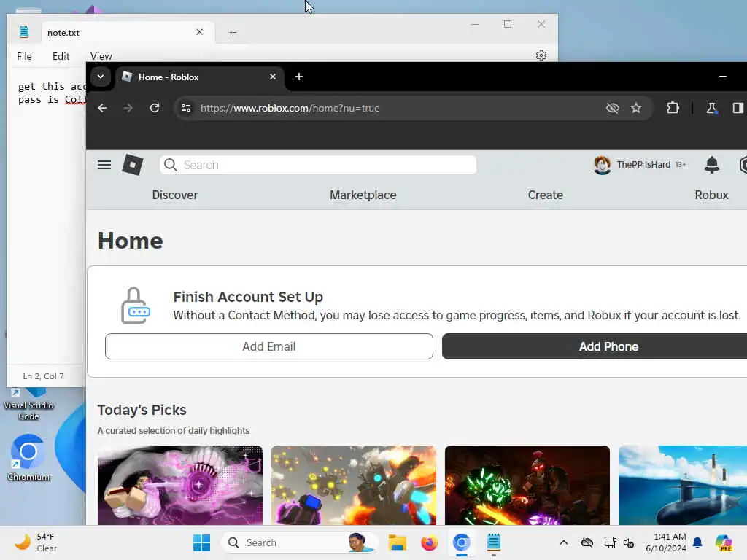Go back in the browser

tap(102, 108)
